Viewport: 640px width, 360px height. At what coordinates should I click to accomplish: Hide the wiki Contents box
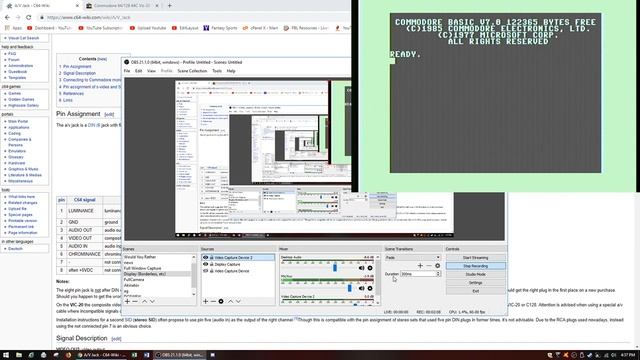click(102, 59)
